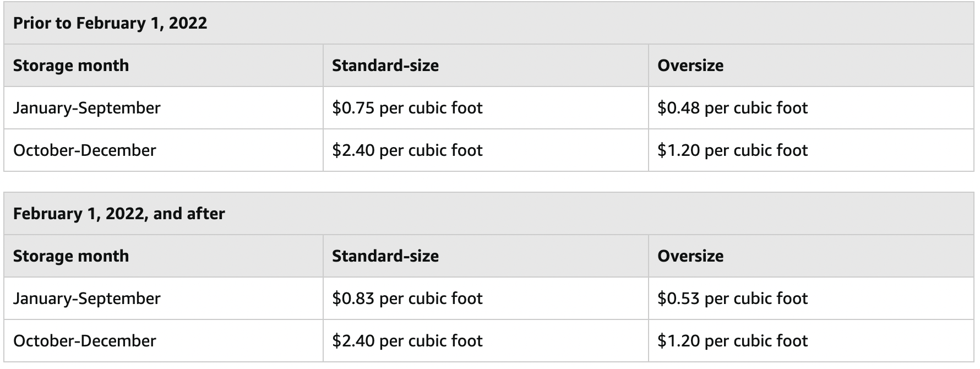This screenshot has height=369, width=980.
Task: Select January-September row label beside $0.75
Action: [87, 108]
